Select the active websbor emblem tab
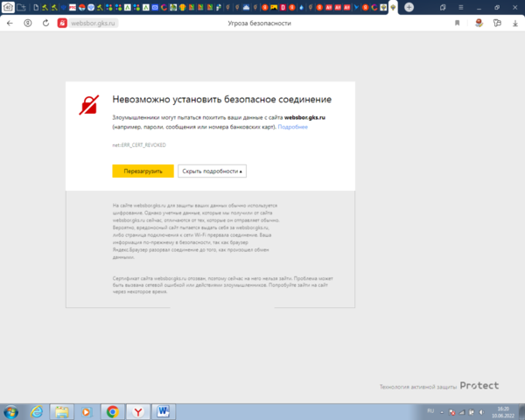The width and height of the screenshot is (525, 420). [393, 7]
